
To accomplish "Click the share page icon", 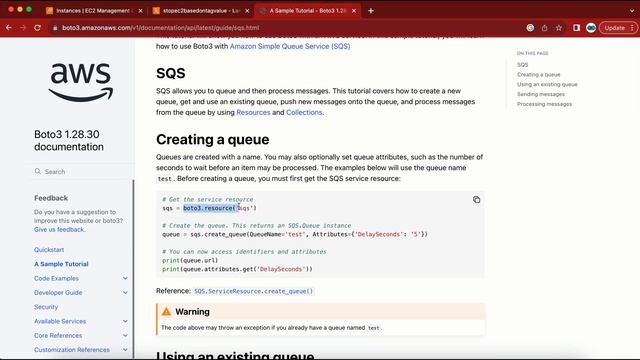I will [544, 28].
